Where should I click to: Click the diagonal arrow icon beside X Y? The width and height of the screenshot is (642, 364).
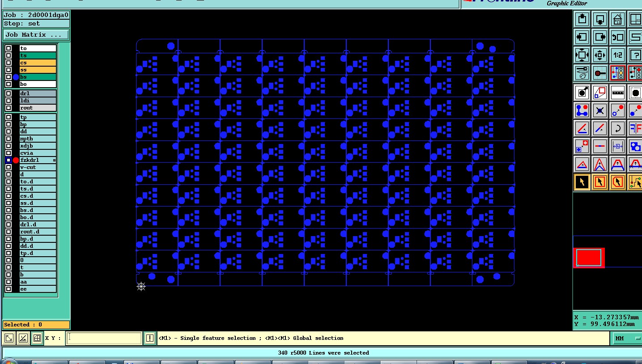(x=9, y=339)
